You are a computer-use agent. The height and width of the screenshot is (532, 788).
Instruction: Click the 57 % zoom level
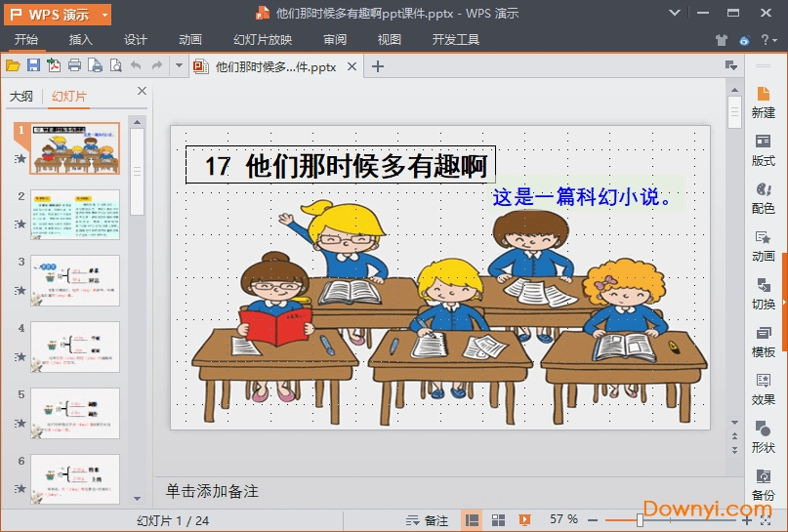coord(563,519)
